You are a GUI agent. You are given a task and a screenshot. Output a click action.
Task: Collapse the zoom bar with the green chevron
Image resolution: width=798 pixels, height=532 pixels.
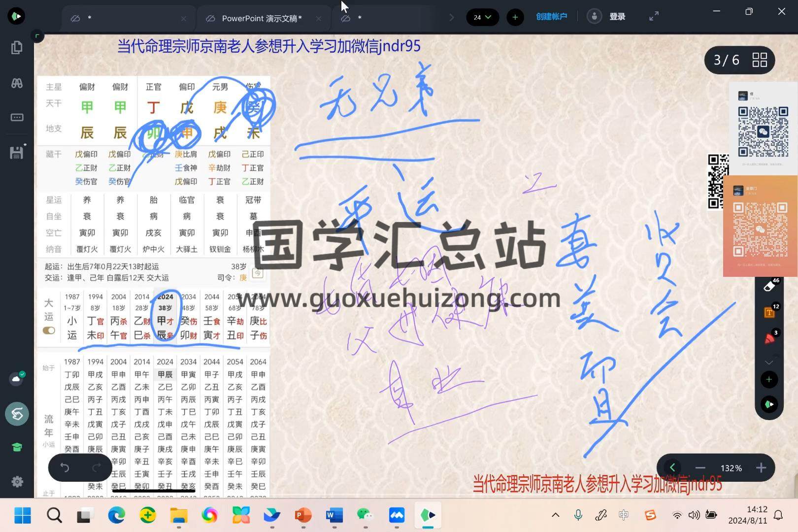672,467
